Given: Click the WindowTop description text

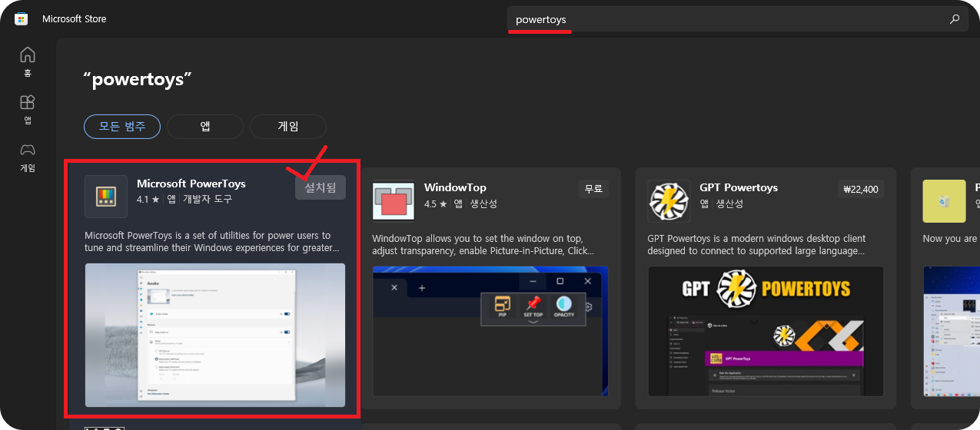Looking at the screenshot, I should coord(483,245).
